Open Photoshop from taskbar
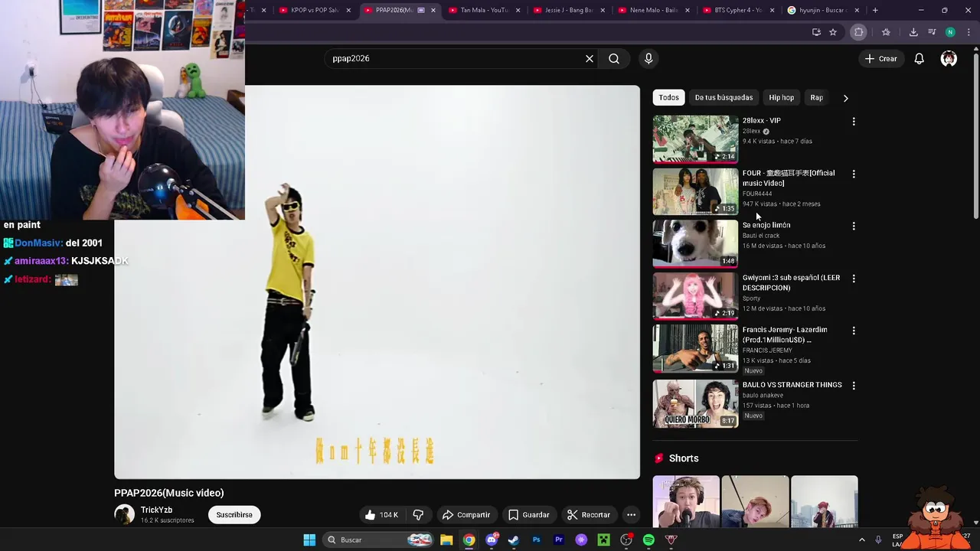 pos(537,540)
